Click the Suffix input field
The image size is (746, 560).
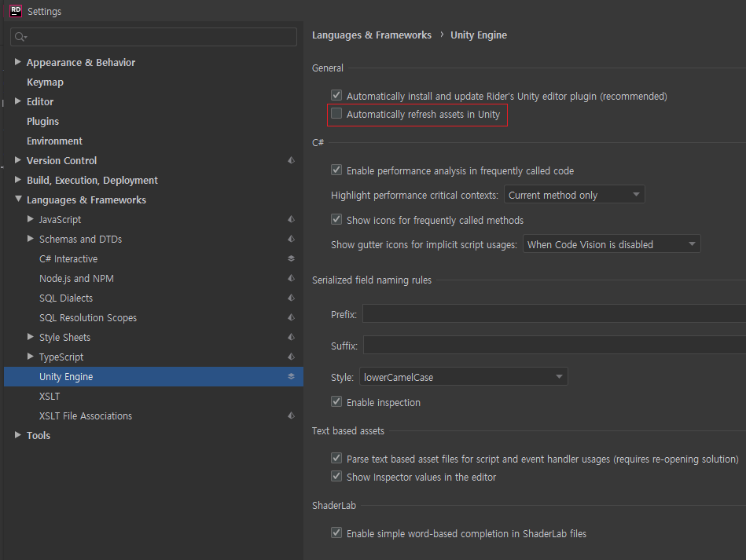click(555, 345)
